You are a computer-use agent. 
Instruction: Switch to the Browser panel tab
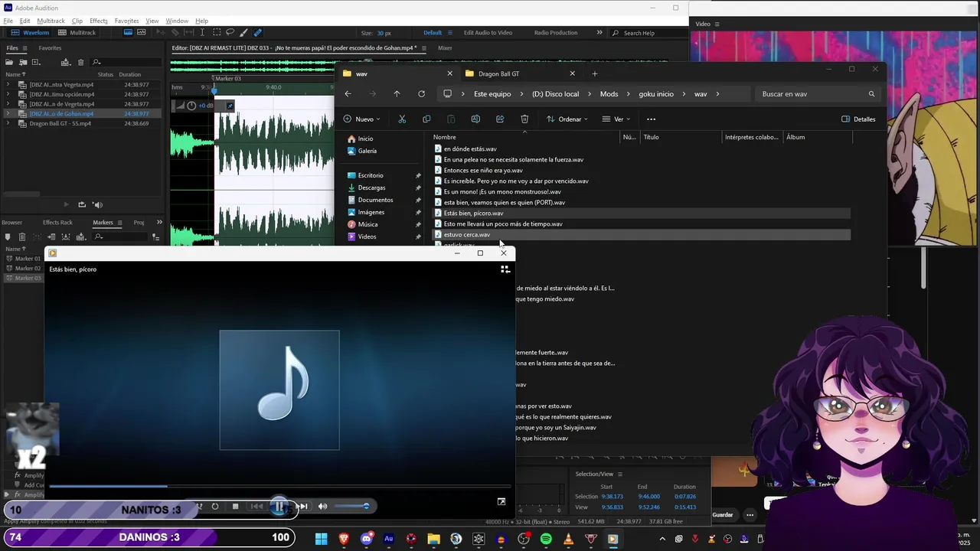click(11, 223)
